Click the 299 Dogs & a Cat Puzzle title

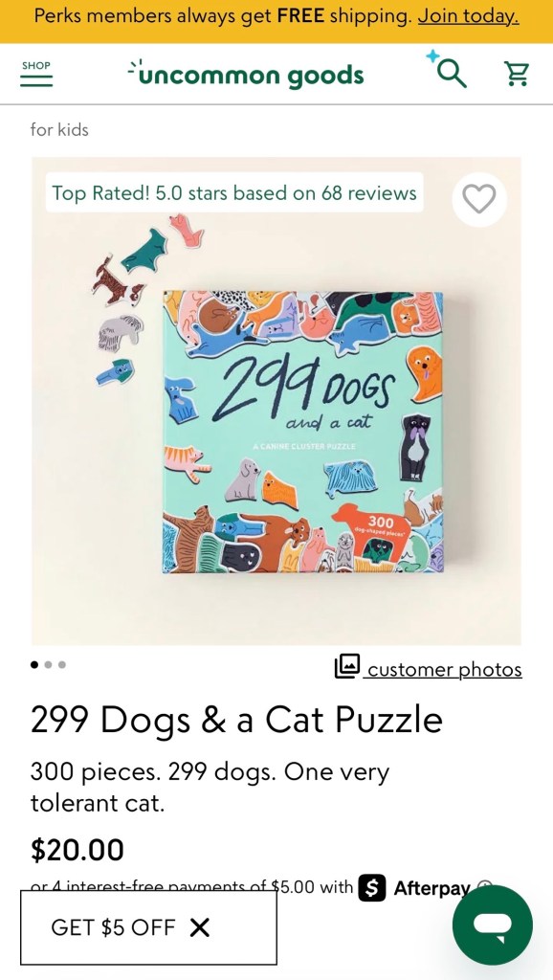(236, 720)
